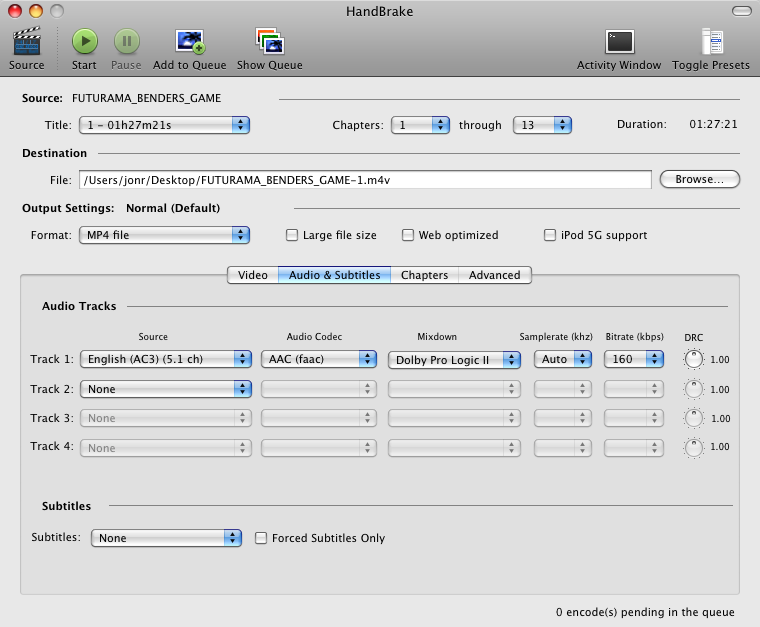Click the Normal (Default) preset label

click(x=173, y=208)
